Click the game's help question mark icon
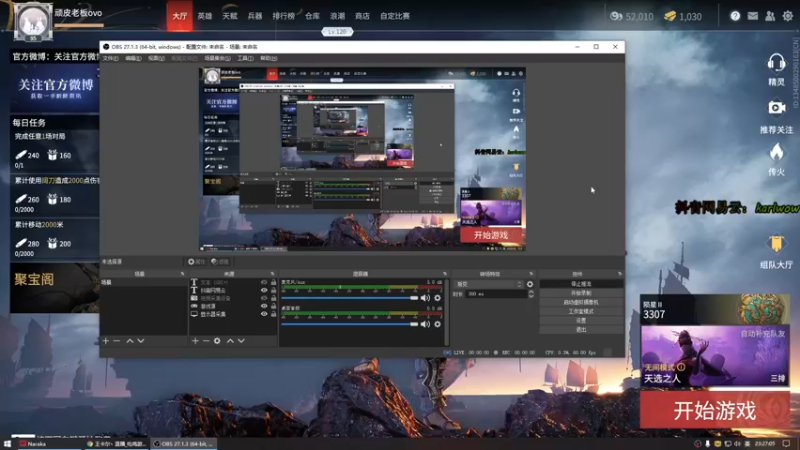Screen dimensions: 800x450 735,16
